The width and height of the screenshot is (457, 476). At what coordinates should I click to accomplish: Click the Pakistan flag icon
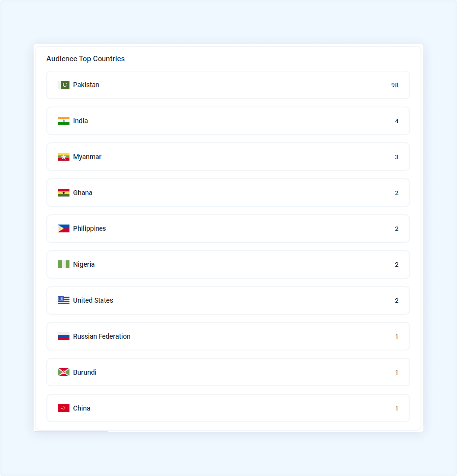[x=63, y=85]
